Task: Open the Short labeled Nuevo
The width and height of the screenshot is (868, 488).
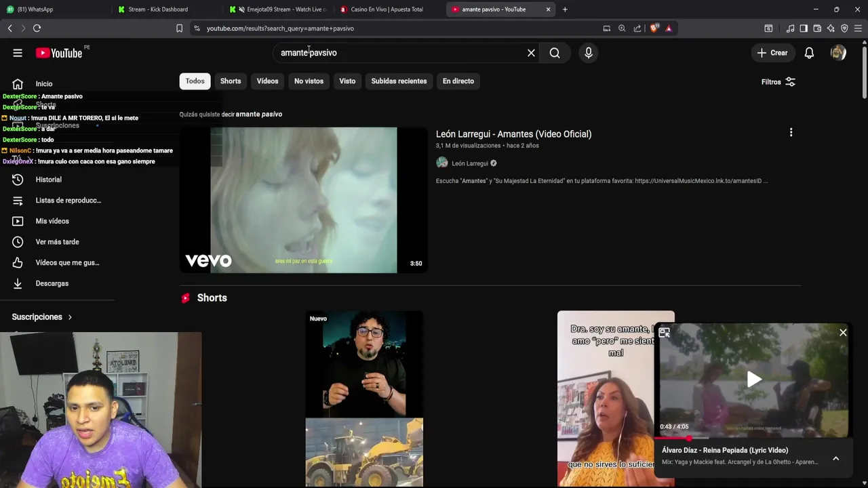Action: [364, 399]
